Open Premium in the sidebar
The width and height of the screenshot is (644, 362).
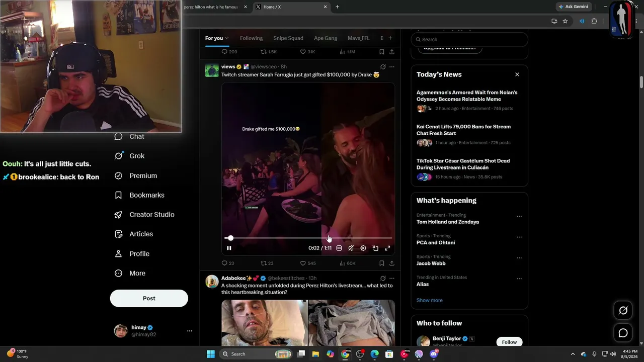[136, 175]
